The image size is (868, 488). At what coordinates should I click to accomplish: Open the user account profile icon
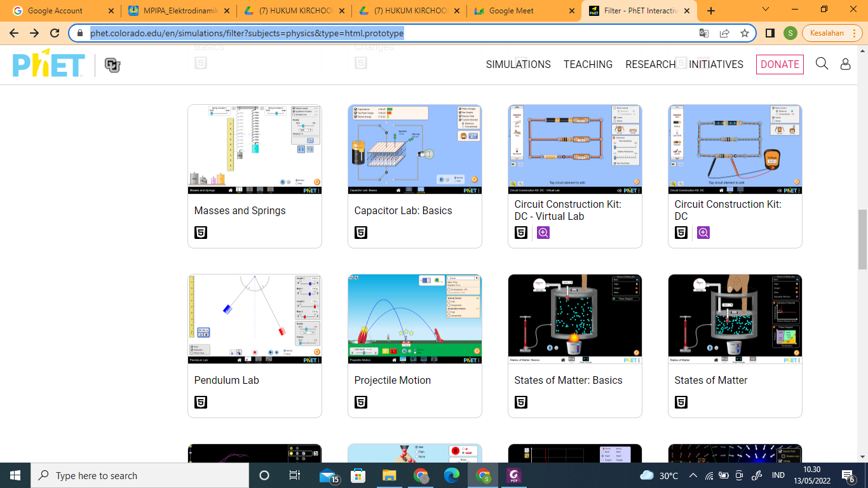click(x=845, y=64)
